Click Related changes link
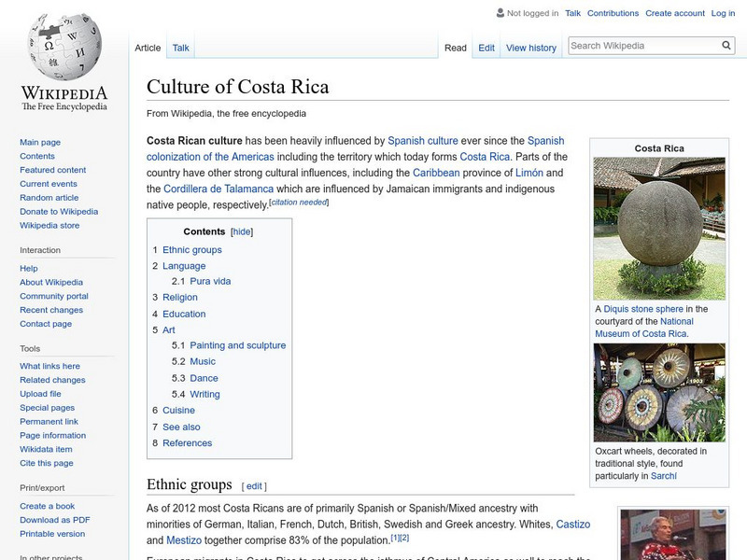Screen dimensions: 747x560 tap(52, 380)
